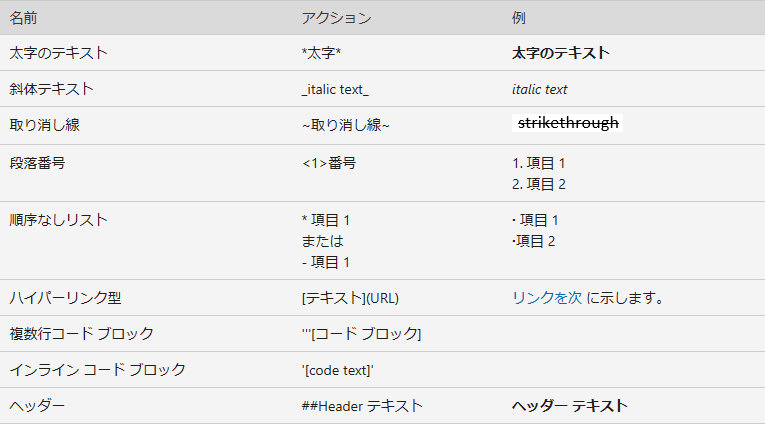Click the "例" column header
Image resolution: width=765 pixels, height=426 pixels.
pyautogui.click(x=518, y=18)
